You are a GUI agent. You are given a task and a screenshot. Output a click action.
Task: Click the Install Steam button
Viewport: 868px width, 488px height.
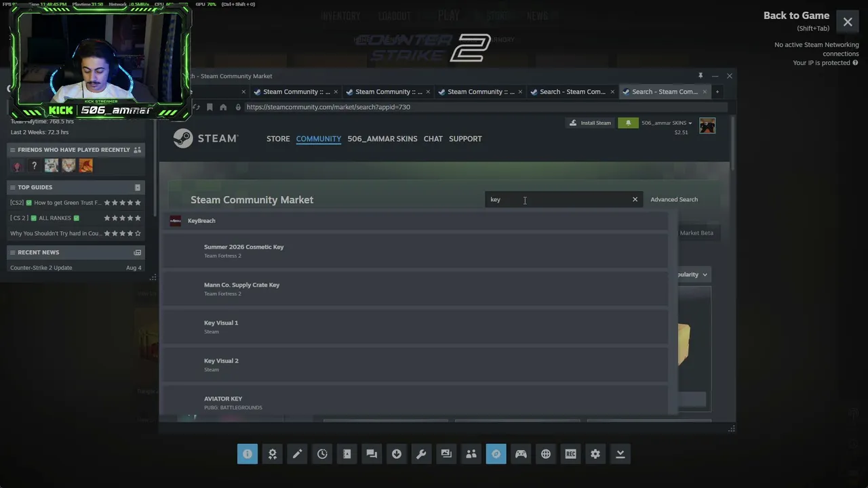[590, 123]
